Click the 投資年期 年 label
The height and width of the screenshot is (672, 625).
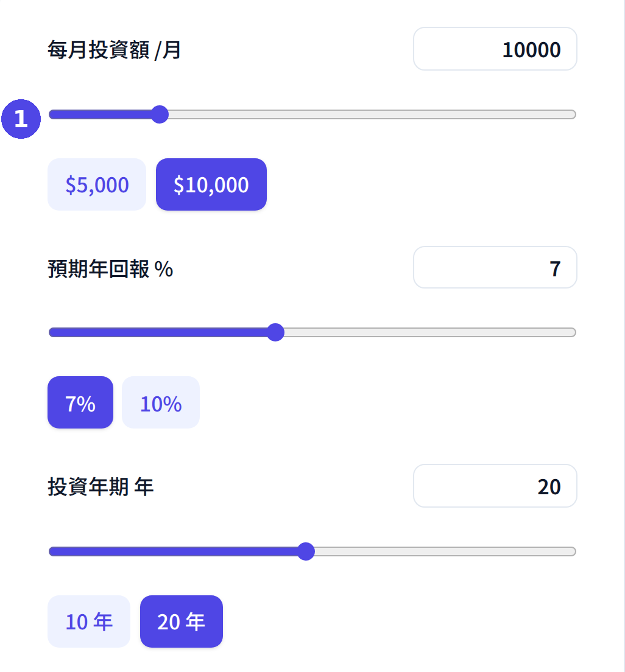tap(101, 487)
